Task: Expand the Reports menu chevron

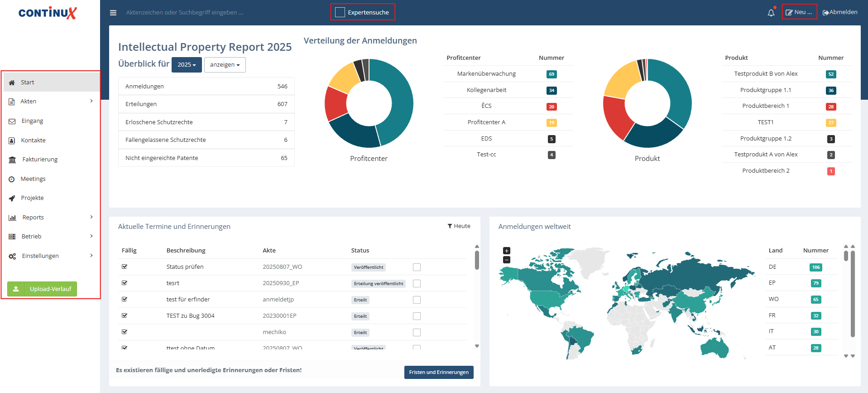Action: pos(91,217)
